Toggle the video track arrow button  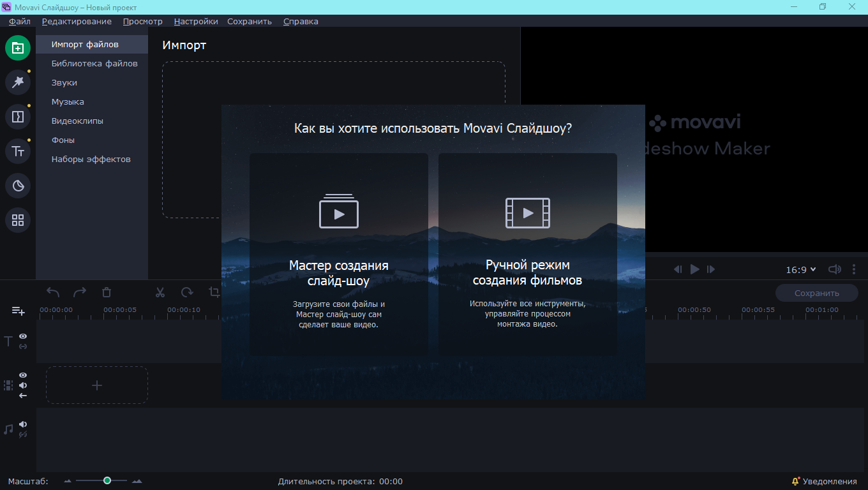(23, 396)
